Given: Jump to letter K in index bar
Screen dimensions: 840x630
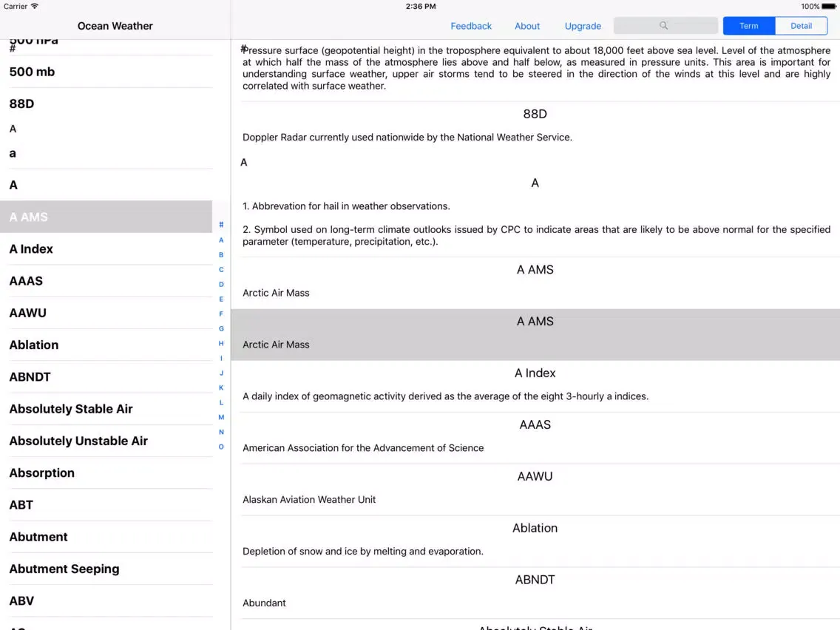Looking at the screenshot, I should 221,387.
